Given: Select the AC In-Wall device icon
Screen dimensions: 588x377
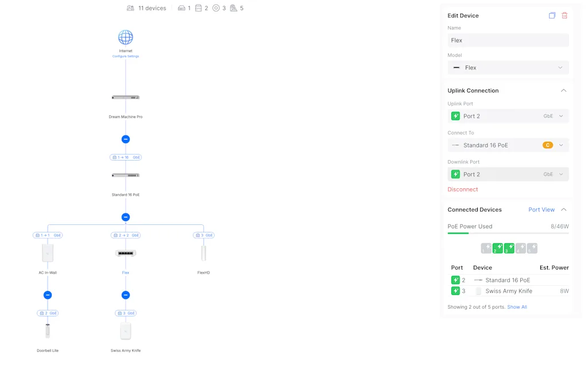Looking at the screenshot, I should 48,253.
